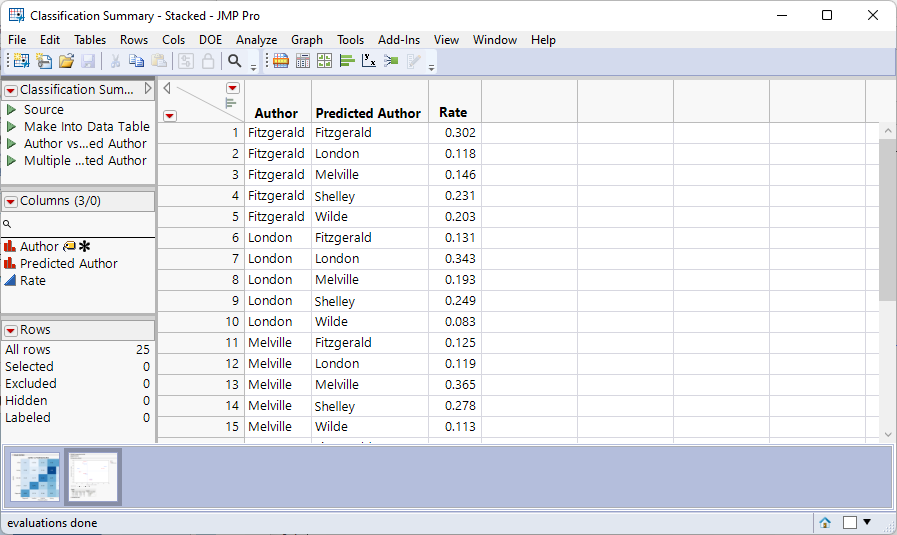Click Predicted Author in Columns list
This screenshot has width=897, height=535.
[69, 263]
